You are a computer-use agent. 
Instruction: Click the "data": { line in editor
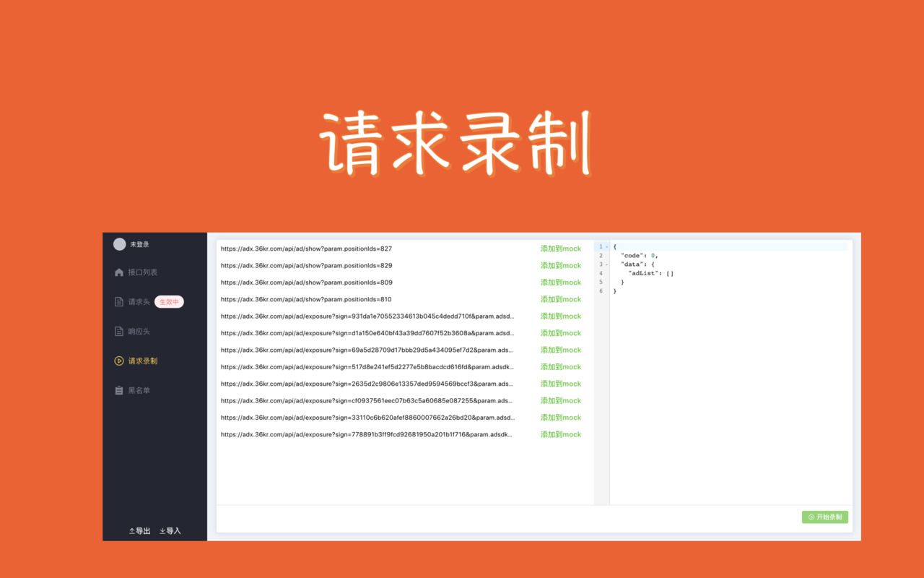pyautogui.click(x=637, y=264)
